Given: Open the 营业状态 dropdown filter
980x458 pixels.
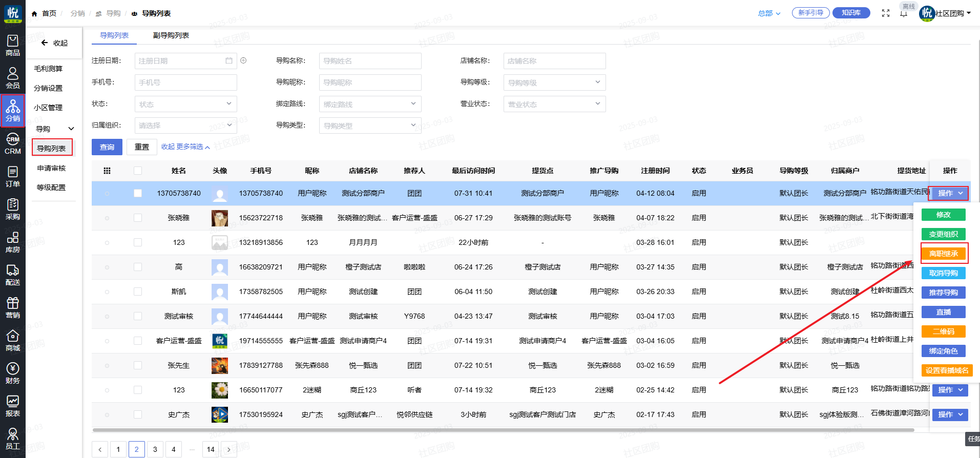Looking at the screenshot, I should point(555,104).
